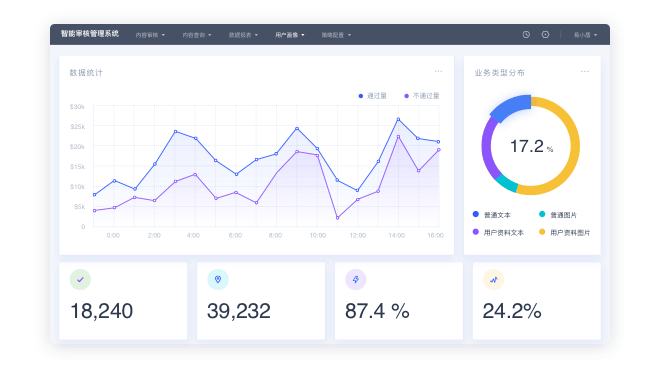Viewport: 660px width, 392px height.
Task: Open the more options dots on 数据统计 panel
Action: 438,71
